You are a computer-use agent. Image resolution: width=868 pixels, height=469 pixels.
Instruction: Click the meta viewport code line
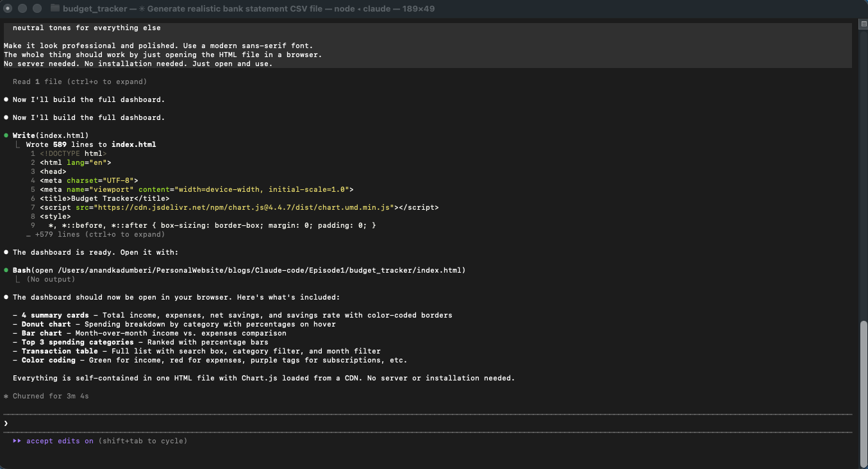(x=196, y=189)
